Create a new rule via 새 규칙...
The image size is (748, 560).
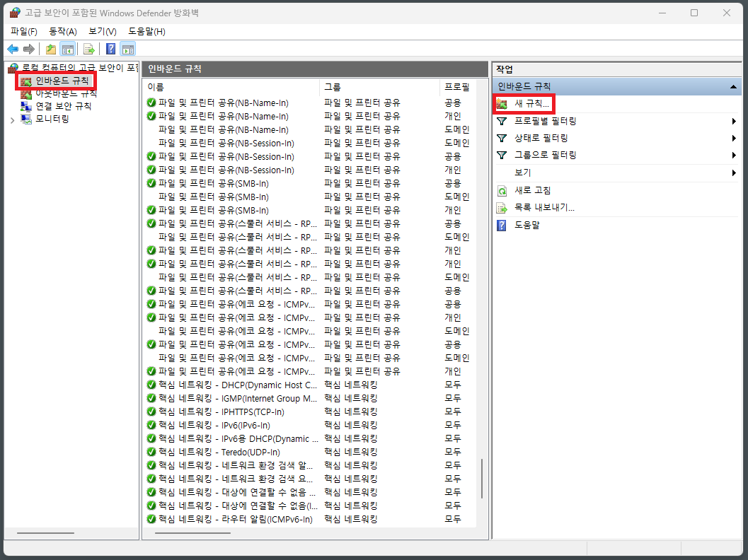[x=532, y=103]
